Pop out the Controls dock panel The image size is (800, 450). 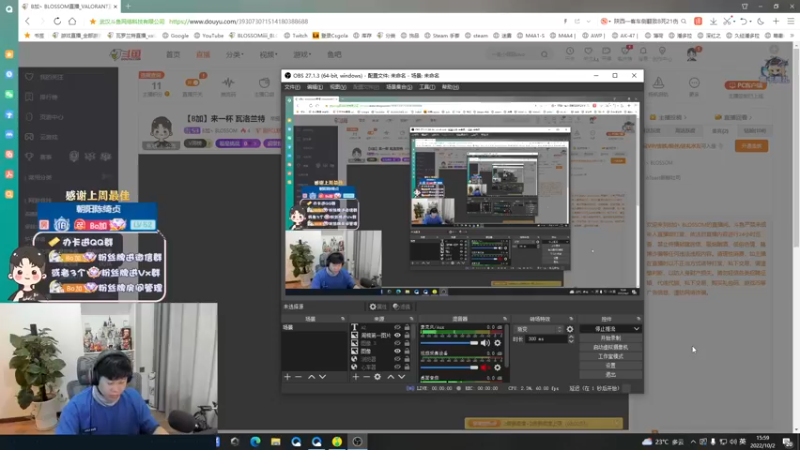tap(638, 319)
